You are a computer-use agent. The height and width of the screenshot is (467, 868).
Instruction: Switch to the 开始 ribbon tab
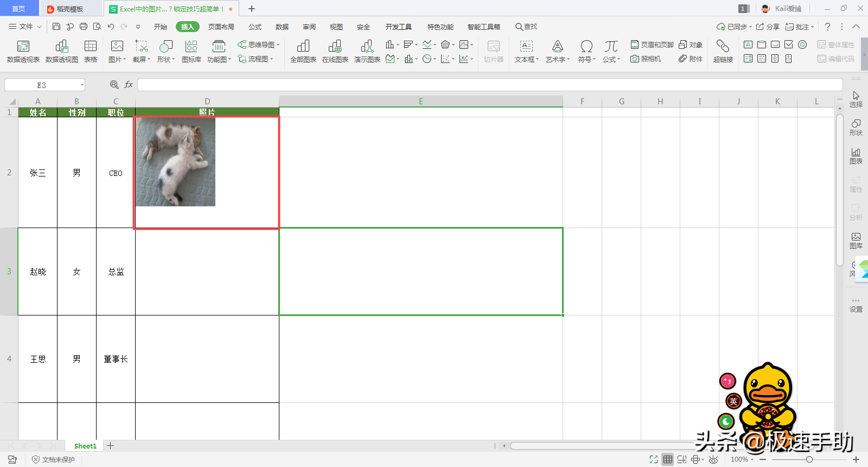point(161,27)
